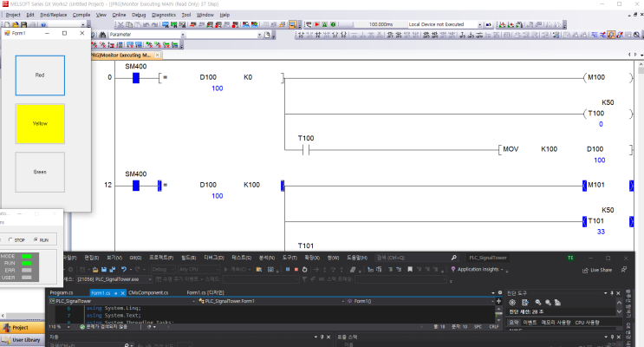Click the Stop debugging icon in Visual Studio
Image resolution: width=644 pixels, height=347 pixels.
tap(296, 270)
